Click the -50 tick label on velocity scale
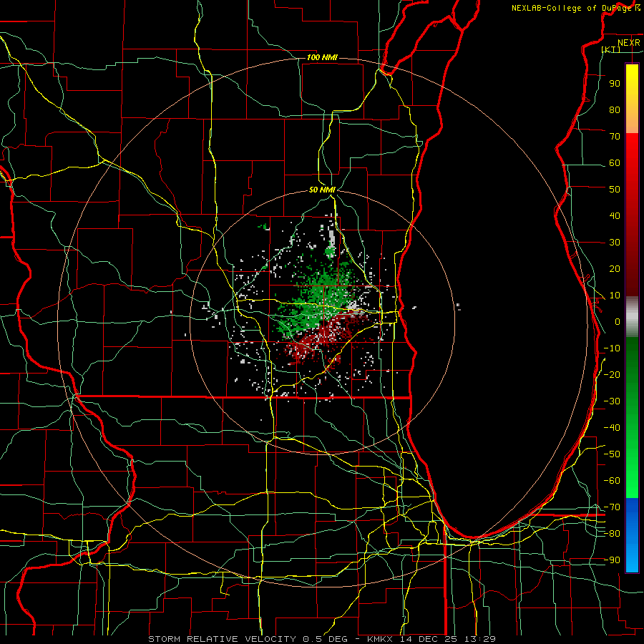 pos(612,454)
